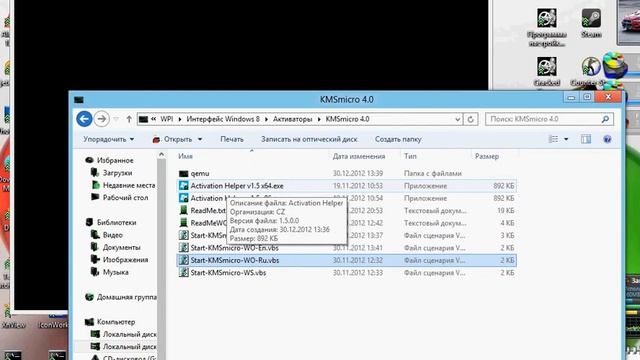
Task: Open the Видео library
Action: (x=113, y=235)
